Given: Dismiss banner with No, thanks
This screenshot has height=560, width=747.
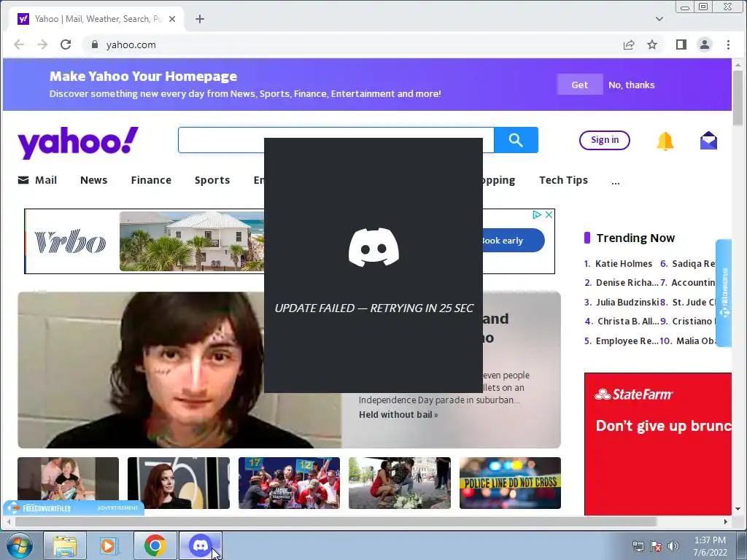Looking at the screenshot, I should pos(631,85).
